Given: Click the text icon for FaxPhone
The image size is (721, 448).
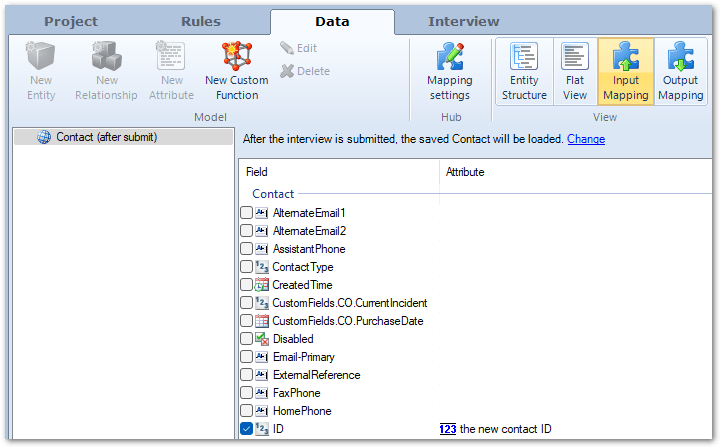Looking at the screenshot, I should [262, 392].
